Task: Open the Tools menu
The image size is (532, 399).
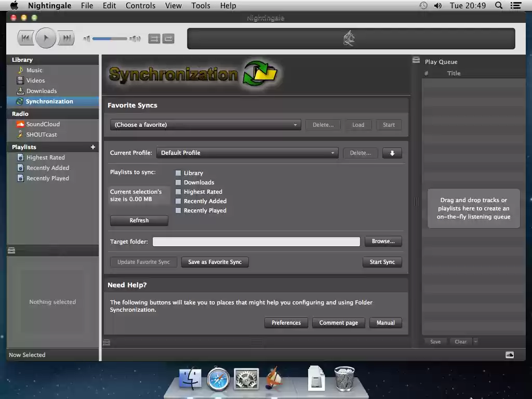Action: tap(201, 6)
